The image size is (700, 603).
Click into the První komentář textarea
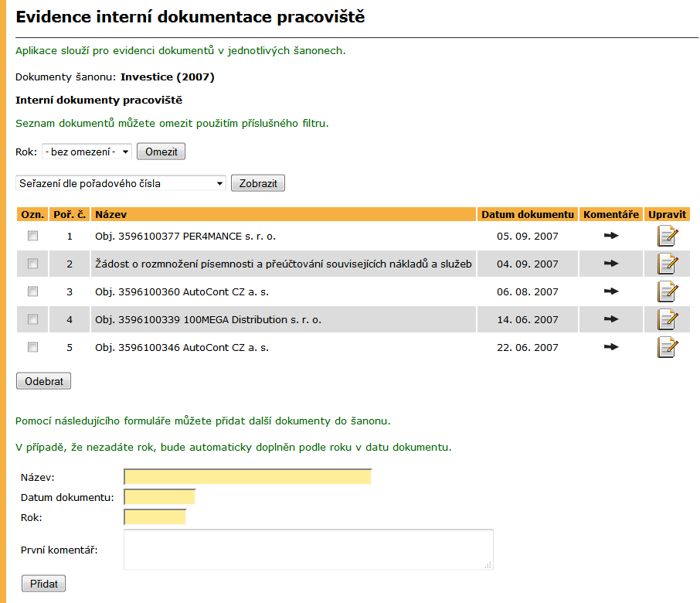pyautogui.click(x=308, y=550)
